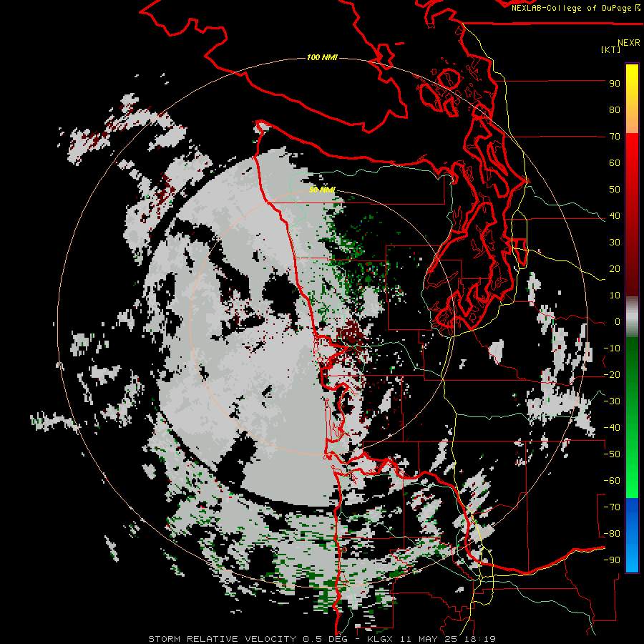644x644 pixels.
Task: Click the 90 value on velocity scale
Action: coord(615,84)
